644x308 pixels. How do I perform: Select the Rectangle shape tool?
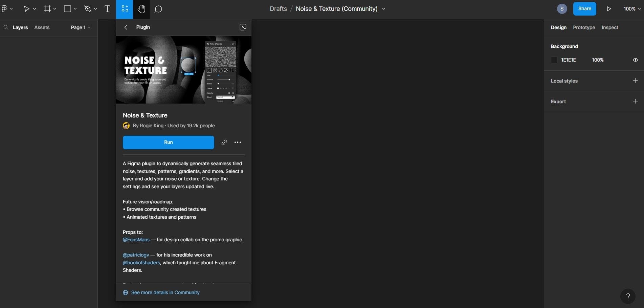67,8
